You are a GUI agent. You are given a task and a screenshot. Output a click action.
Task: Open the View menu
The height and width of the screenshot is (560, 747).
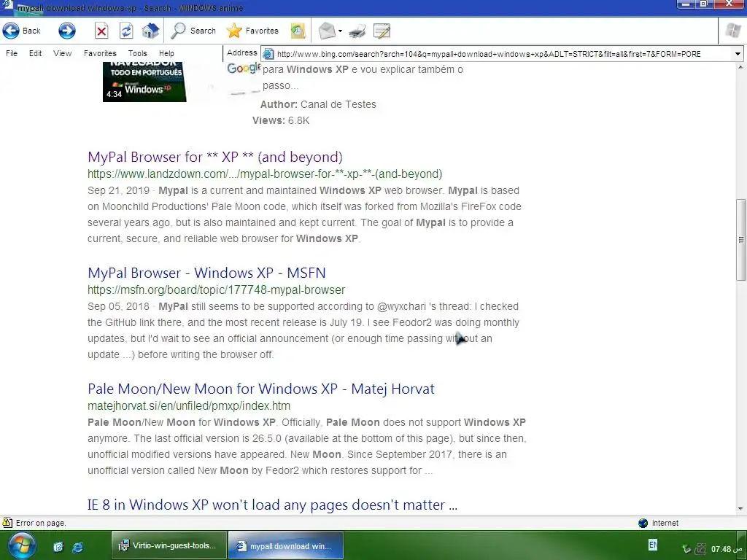point(63,53)
